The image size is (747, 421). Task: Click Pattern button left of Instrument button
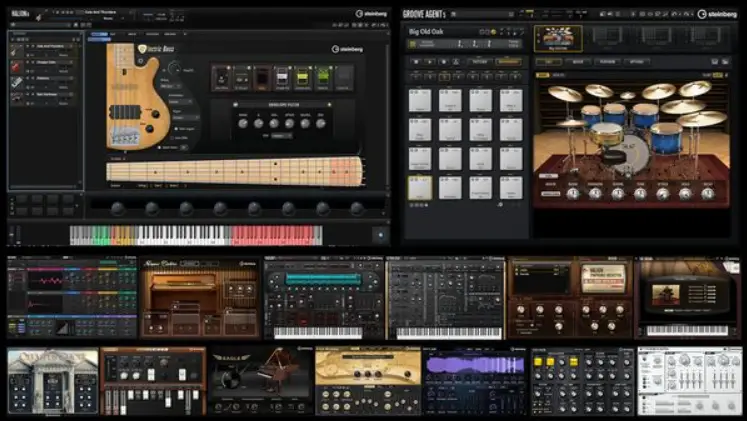point(479,62)
